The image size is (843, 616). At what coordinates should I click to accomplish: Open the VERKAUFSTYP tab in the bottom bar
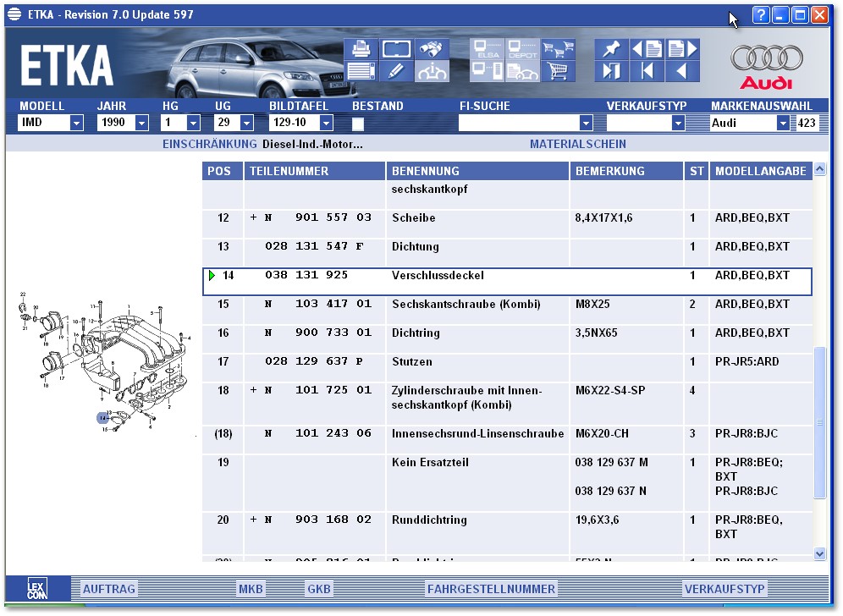725,589
